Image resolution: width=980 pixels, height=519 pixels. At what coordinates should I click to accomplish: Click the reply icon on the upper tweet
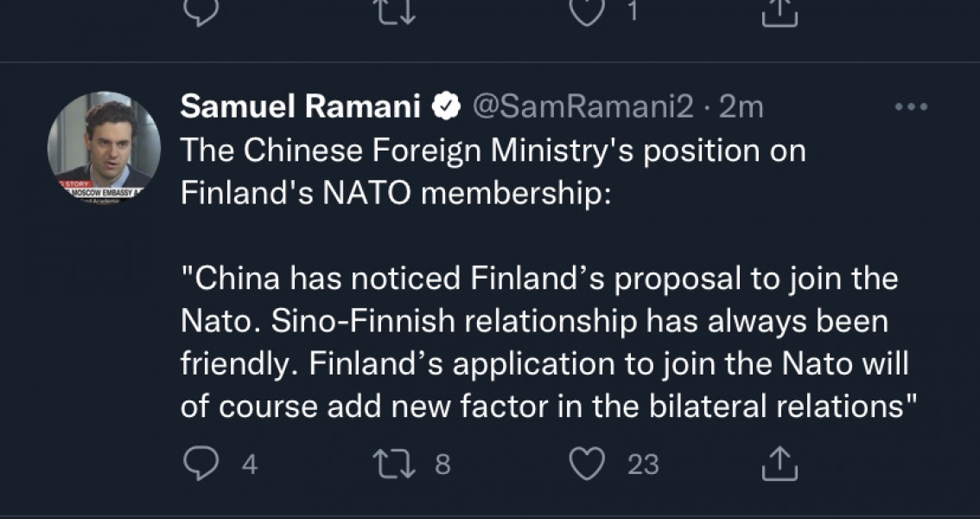pyautogui.click(x=200, y=10)
